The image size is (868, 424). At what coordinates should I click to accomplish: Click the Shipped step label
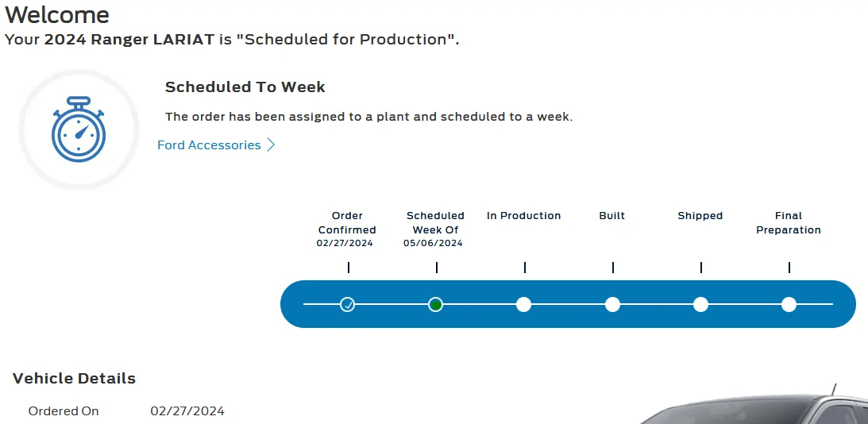pyautogui.click(x=700, y=216)
